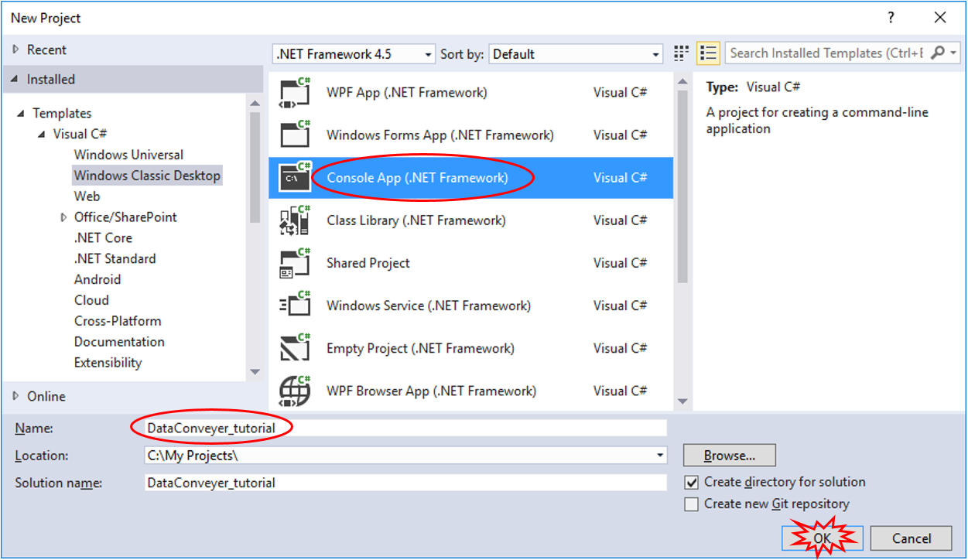Enable Create new Git repository
This screenshot has width=968, height=560.
click(691, 504)
